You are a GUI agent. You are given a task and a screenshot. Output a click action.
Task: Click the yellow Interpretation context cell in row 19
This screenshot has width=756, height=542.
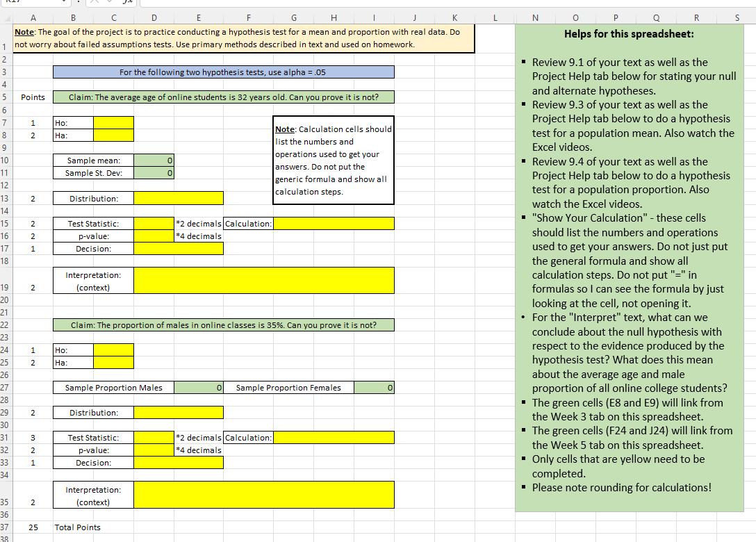266,279
